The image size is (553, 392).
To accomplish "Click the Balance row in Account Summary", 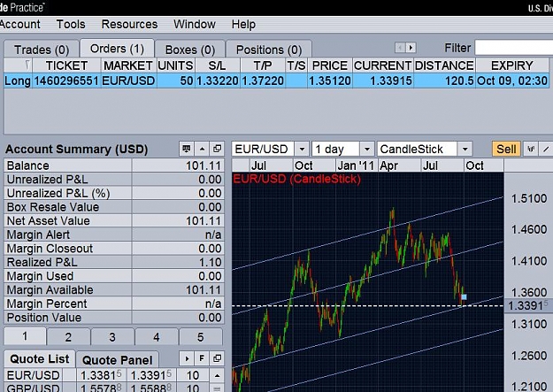I will [x=114, y=165].
